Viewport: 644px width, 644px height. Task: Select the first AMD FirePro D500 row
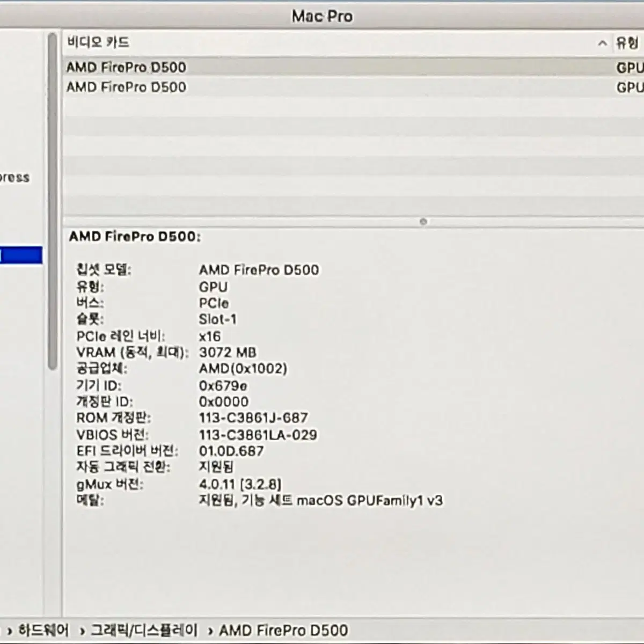tap(353, 68)
